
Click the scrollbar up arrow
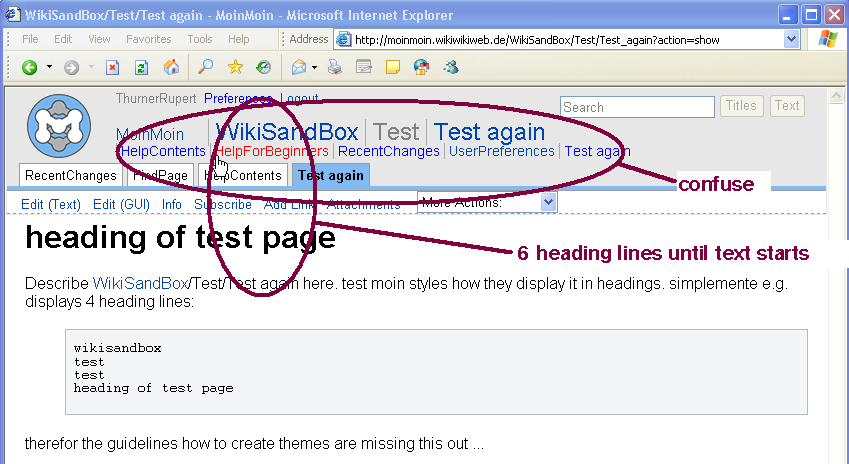pyautogui.click(x=837, y=96)
